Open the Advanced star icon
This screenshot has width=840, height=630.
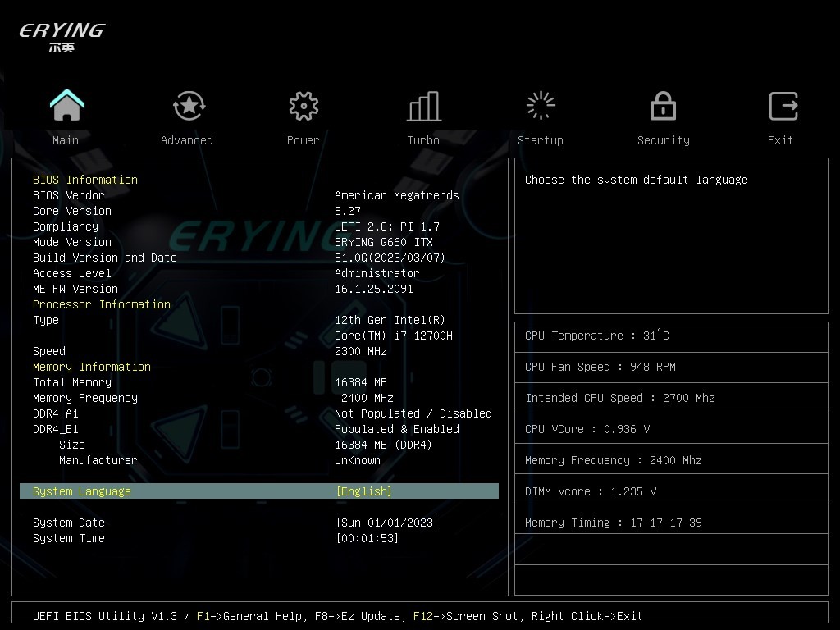[189, 106]
